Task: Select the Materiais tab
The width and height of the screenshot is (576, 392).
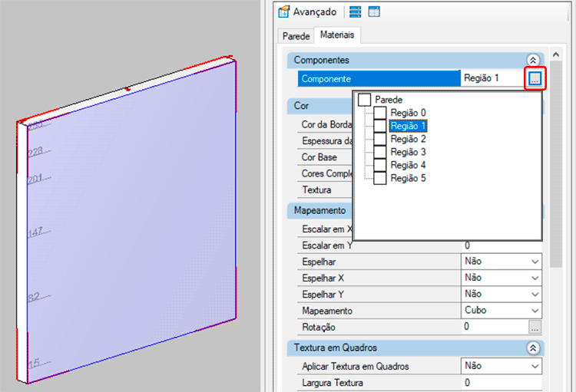Action: (337, 35)
